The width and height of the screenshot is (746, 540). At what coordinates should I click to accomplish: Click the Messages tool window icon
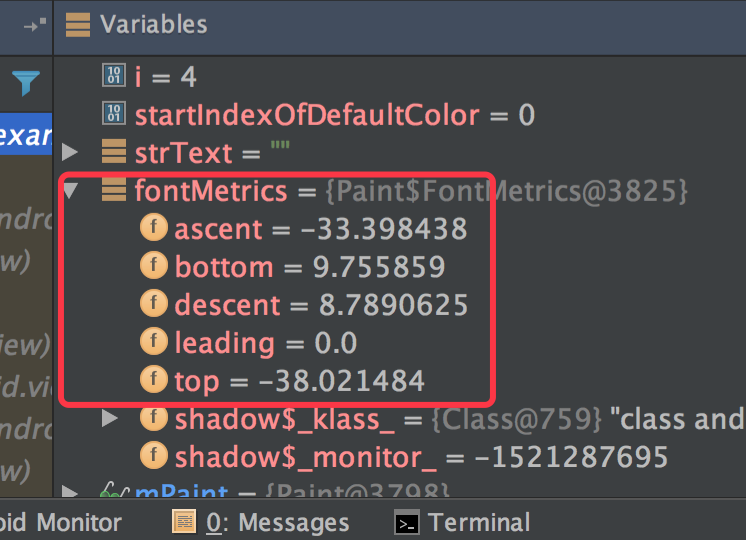click(x=183, y=522)
